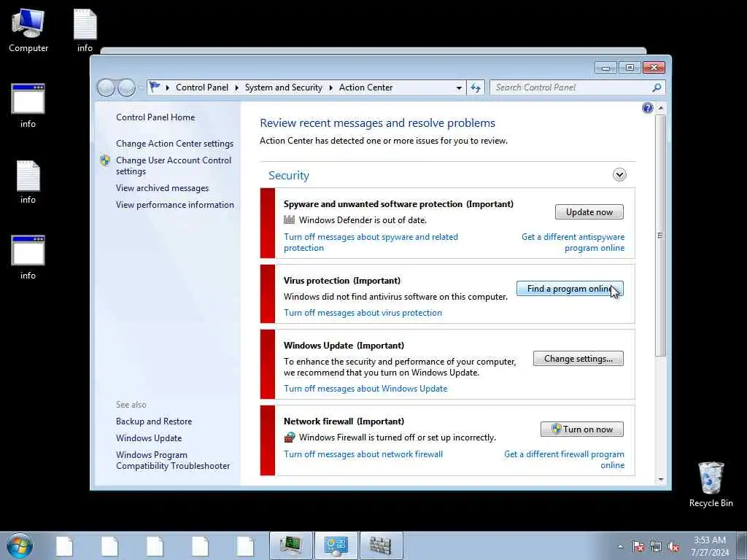Click the refresh button next to address bar
The image size is (747, 560).
click(476, 87)
